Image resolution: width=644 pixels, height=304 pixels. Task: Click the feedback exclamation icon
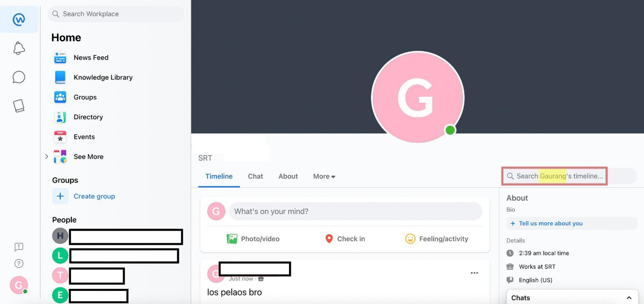[x=19, y=247]
